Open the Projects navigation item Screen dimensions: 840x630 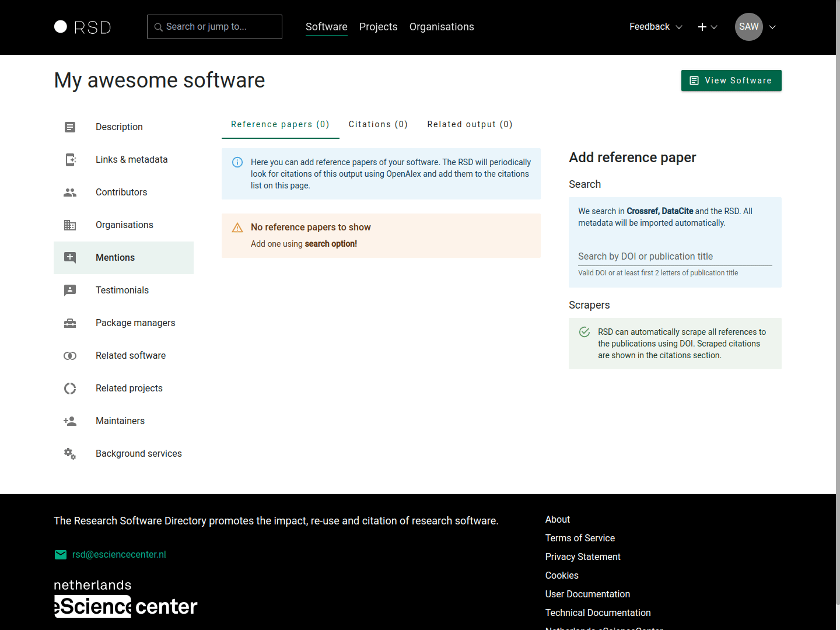pyautogui.click(x=378, y=27)
